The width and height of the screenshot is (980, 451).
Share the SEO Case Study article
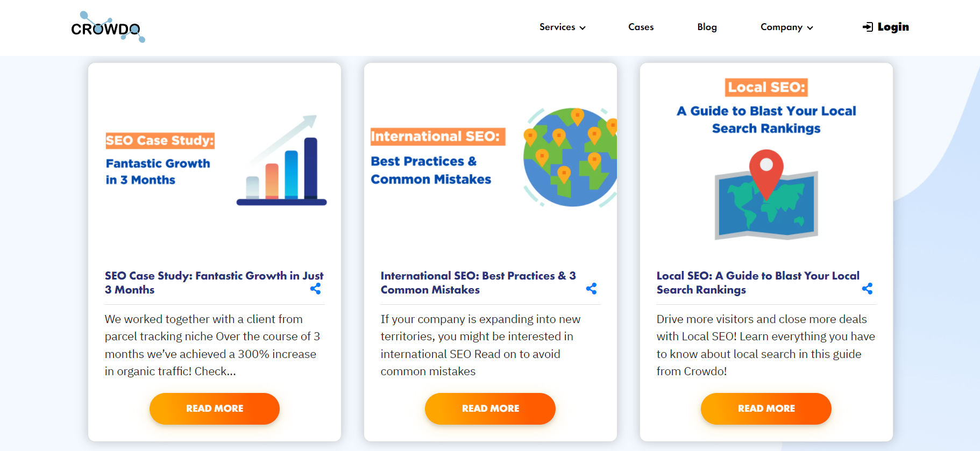click(x=315, y=289)
